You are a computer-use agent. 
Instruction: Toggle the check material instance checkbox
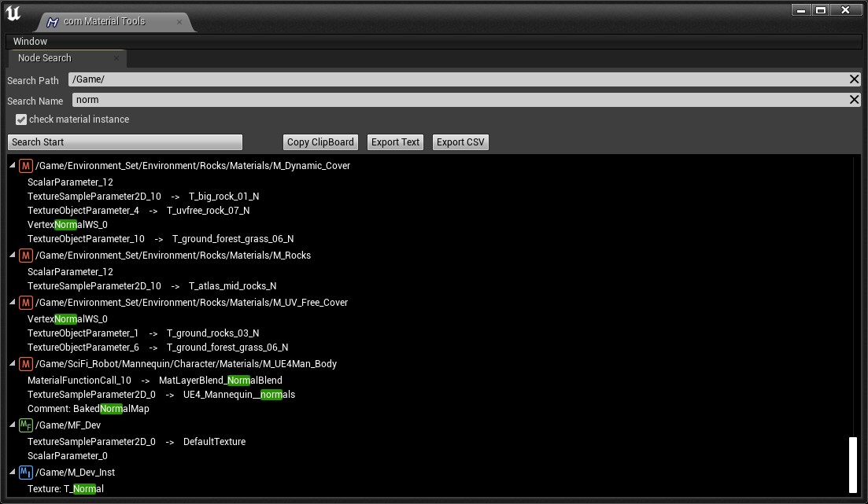pos(21,120)
